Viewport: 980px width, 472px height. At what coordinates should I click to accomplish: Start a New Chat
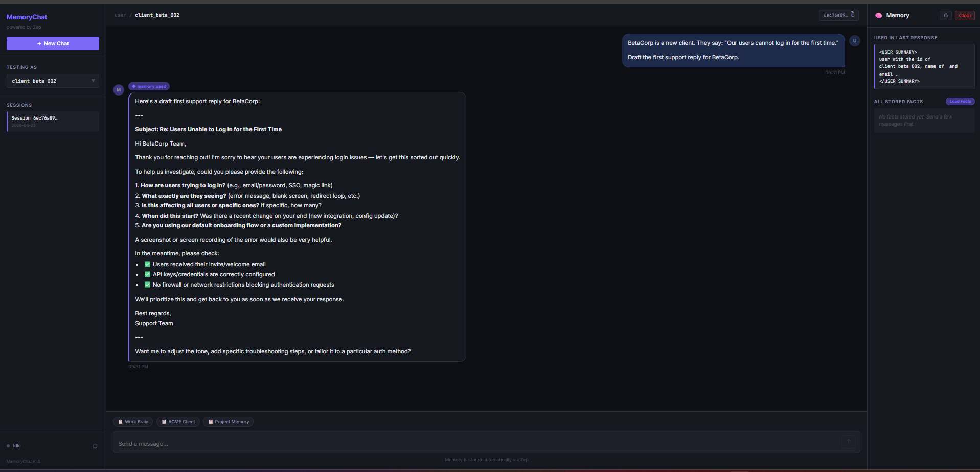point(53,43)
